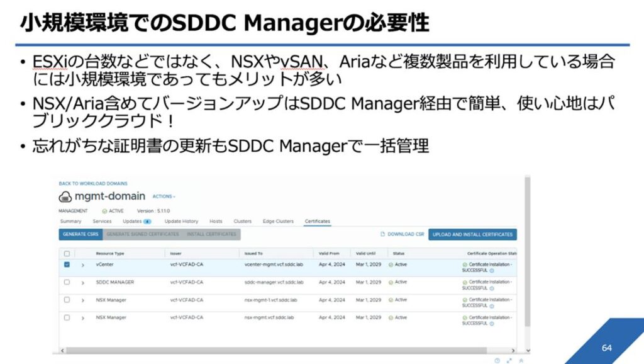Click the green ACTIVE status icon in the header
The width and height of the screenshot is (644, 364).
(x=104, y=211)
